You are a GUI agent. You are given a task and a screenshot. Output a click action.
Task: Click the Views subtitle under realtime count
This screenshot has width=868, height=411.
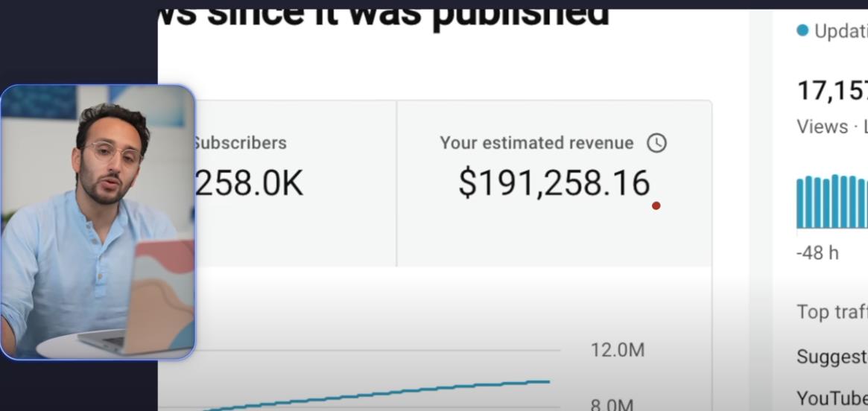(x=823, y=127)
